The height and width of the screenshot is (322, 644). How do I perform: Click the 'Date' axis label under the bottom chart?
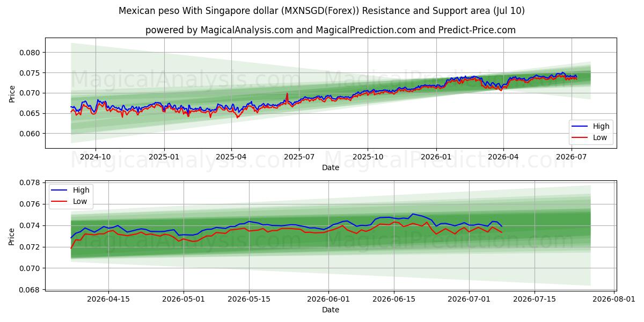click(x=331, y=310)
